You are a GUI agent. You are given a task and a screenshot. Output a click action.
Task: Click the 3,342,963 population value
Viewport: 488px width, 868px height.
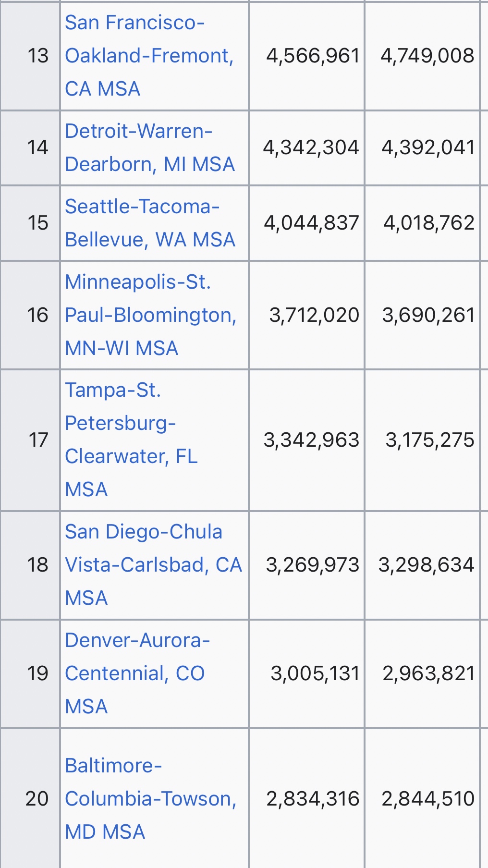[x=311, y=440]
